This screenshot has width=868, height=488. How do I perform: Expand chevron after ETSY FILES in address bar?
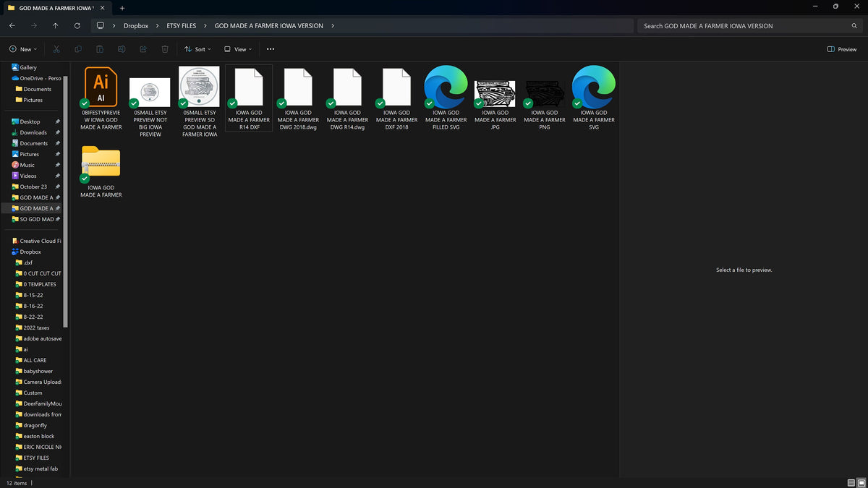(x=205, y=26)
